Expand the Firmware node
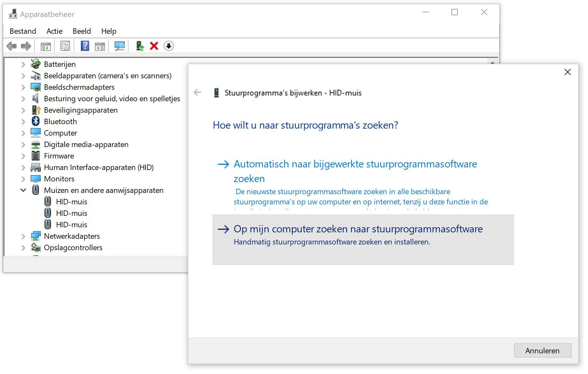The width and height of the screenshot is (588, 374). pos(23,156)
